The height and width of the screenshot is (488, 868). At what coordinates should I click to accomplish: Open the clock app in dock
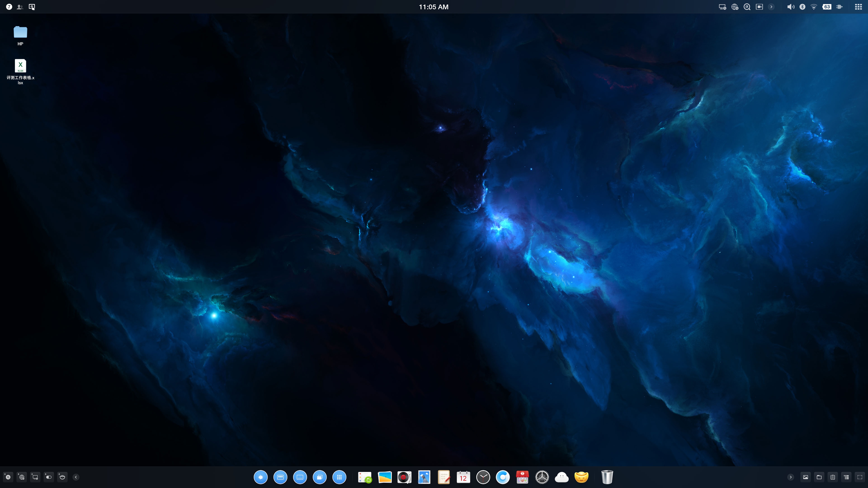483,477
